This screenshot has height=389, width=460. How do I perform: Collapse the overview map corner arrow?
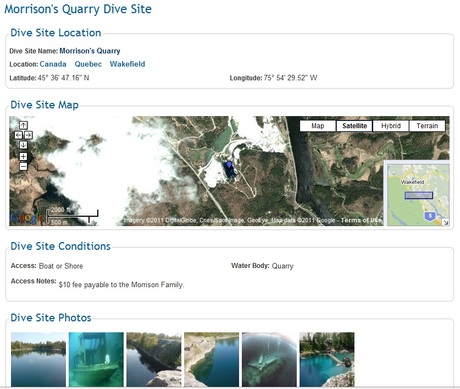click(446, 223)
